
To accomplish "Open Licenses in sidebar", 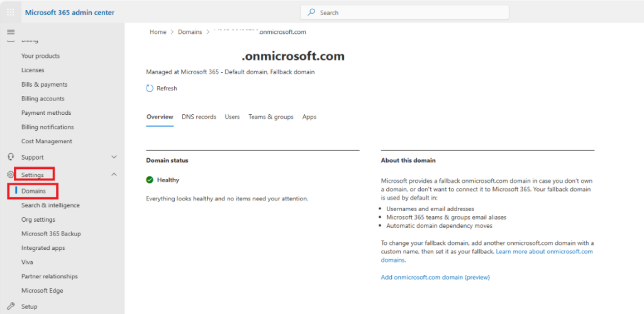I will click(33, 70).
